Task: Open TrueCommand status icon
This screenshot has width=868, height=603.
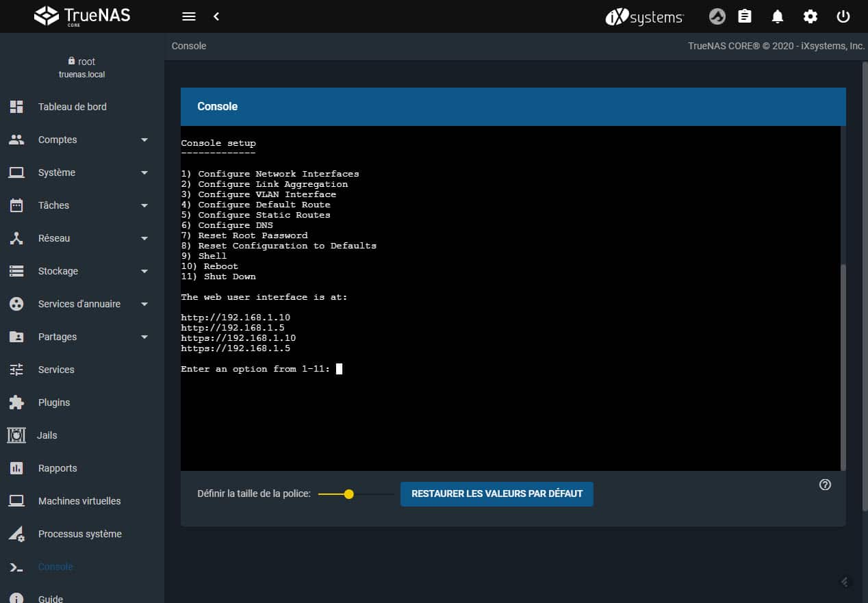Action: pyautogui.click(x=717, y=16)
